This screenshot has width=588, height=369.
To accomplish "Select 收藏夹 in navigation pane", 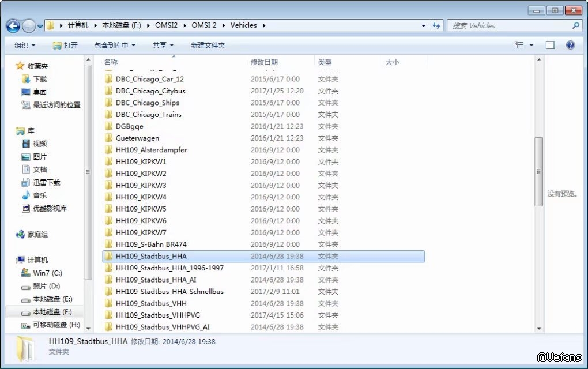I will [x=37, y=66].
